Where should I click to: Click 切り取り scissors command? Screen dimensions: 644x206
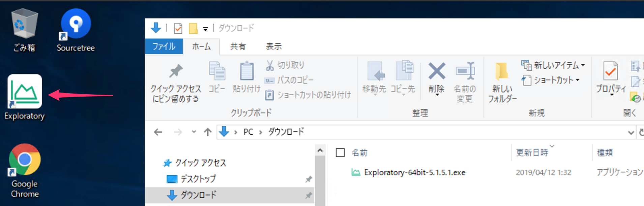point(285,65)
